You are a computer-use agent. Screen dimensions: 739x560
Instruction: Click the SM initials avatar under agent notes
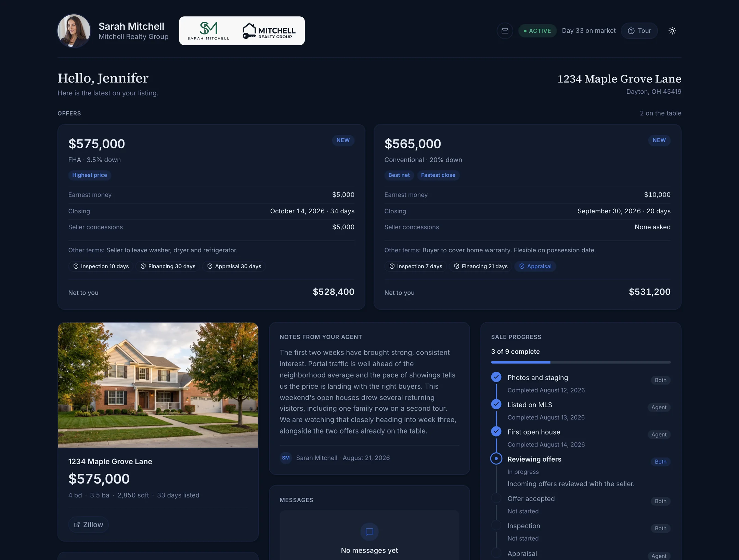(286, 458)
